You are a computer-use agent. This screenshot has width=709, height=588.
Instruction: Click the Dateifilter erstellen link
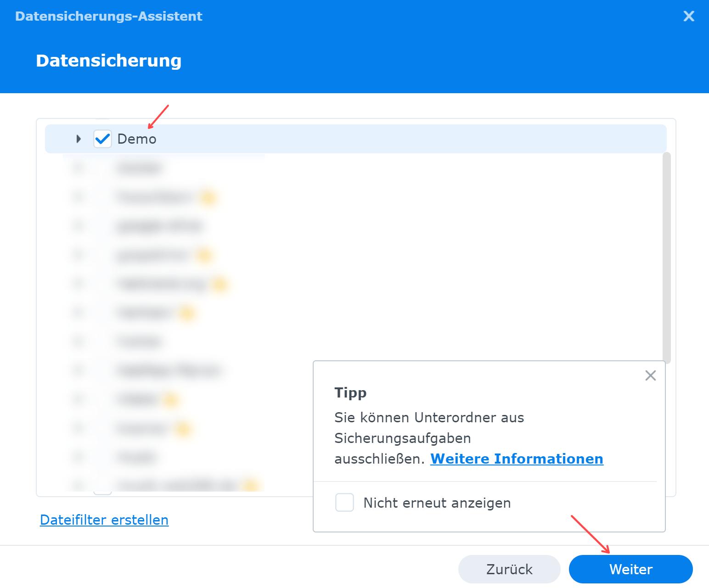[104, 520]
